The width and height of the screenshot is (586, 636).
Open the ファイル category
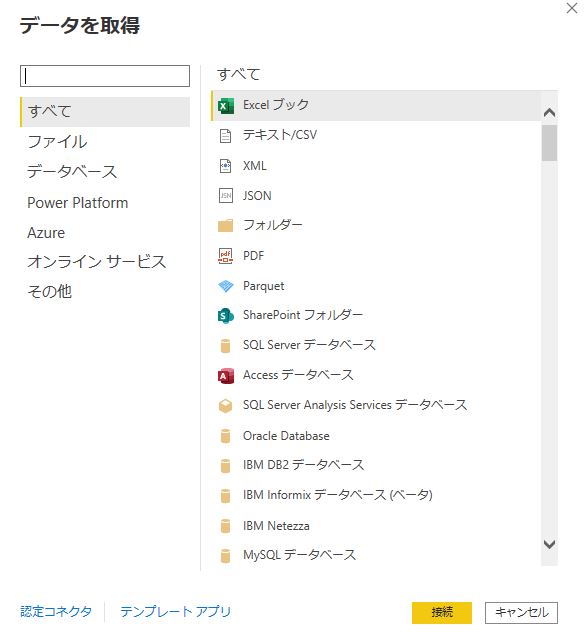57,142
